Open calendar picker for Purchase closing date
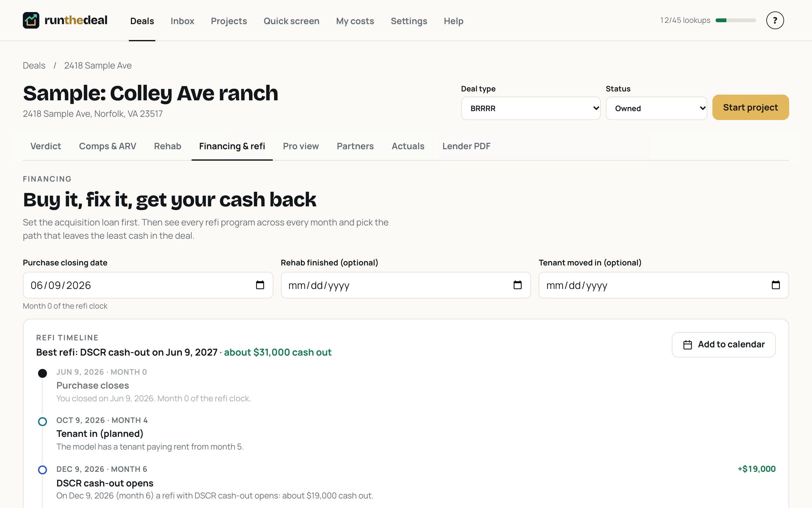Viewport: 812px width, 508px height. (260, 285)
